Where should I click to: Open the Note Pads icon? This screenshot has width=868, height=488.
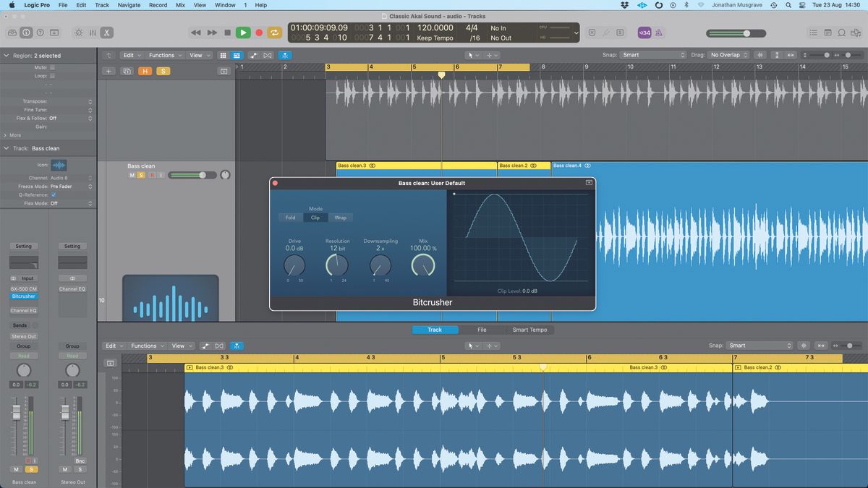pos(830,32)
